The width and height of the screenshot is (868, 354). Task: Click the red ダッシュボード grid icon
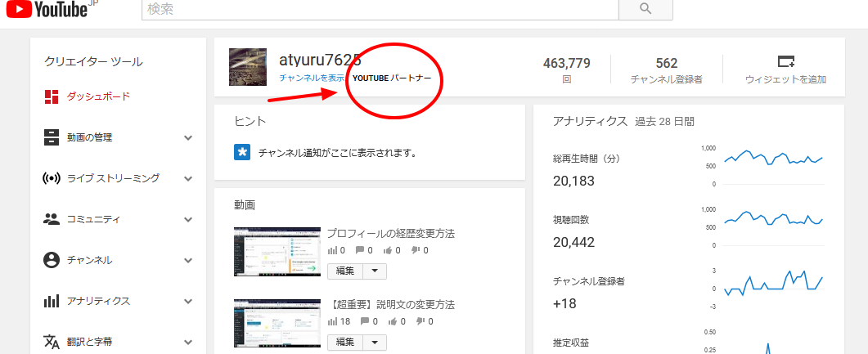(x=52, y=96)
